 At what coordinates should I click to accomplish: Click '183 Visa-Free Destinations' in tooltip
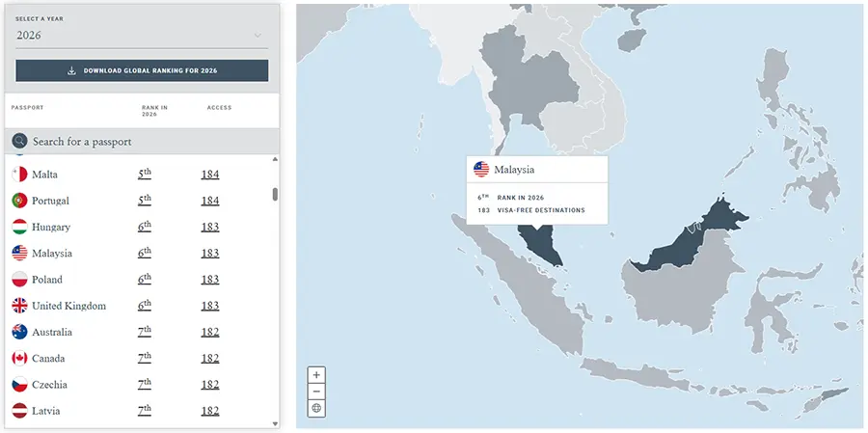coord(530,210)
